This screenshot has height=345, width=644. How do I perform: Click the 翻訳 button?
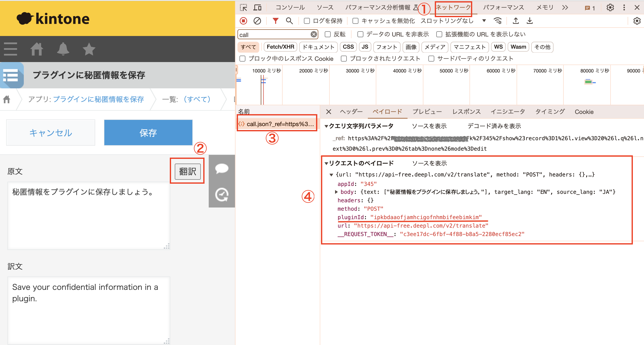187,172
